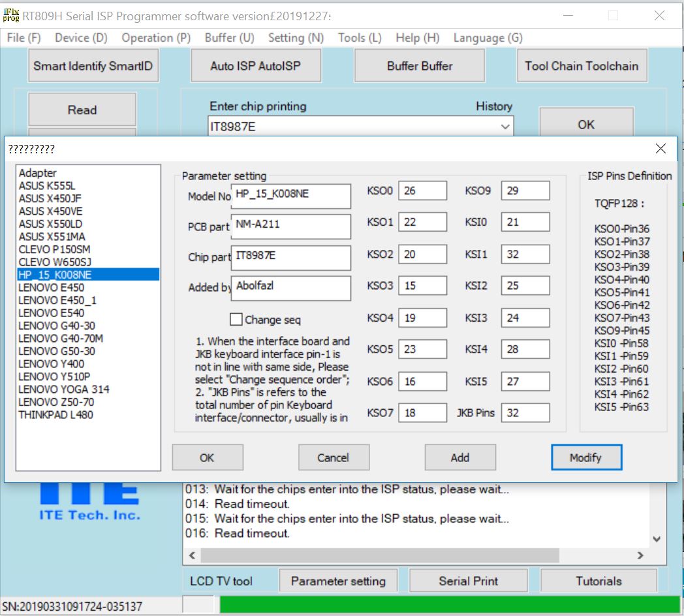This screenshot has width=684, height=616.
Task: Select LENOVO Z50-70 in adapter list
Action: [x=88, y=402]
